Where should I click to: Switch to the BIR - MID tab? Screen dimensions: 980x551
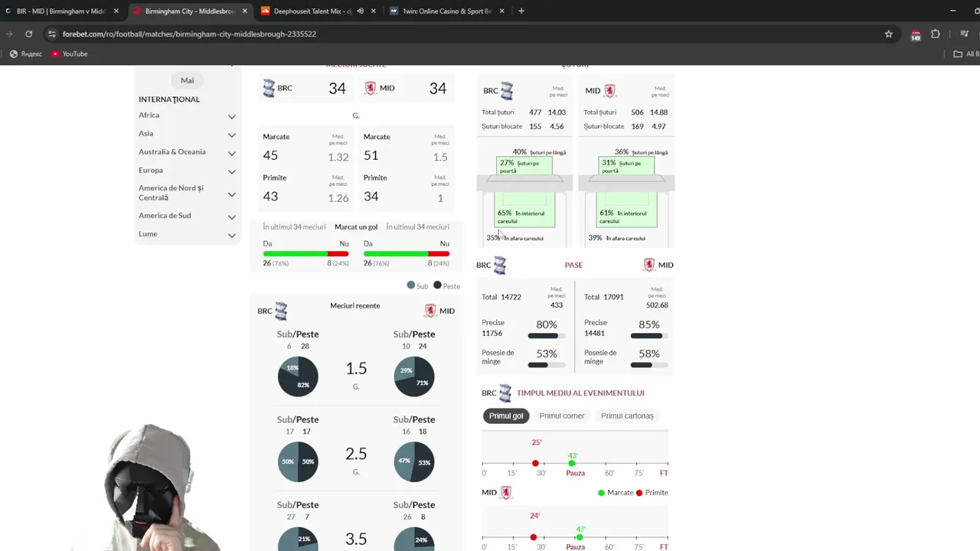point(60,11)
